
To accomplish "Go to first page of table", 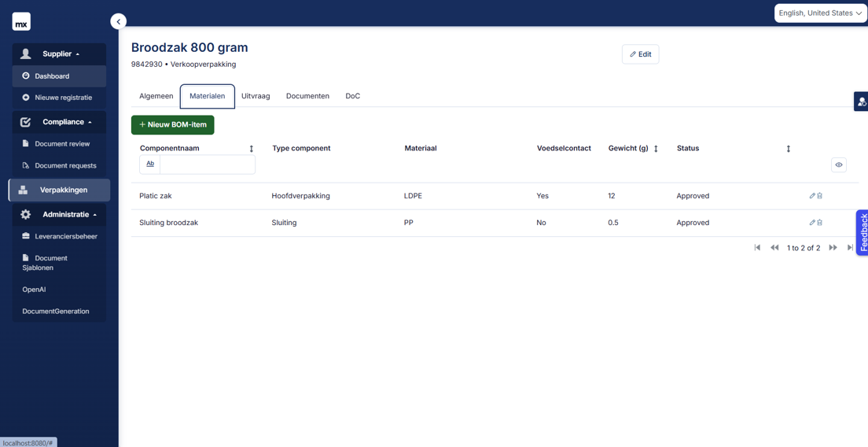I will pos(757,248).
